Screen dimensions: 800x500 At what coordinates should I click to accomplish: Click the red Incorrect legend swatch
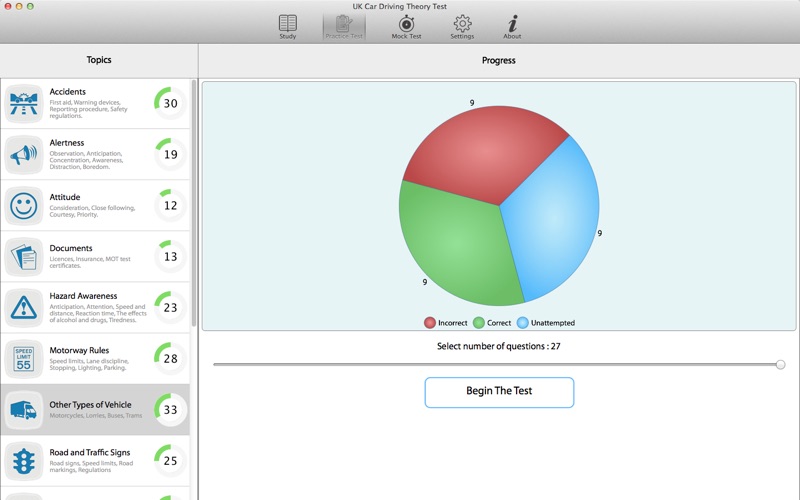coord(430,323)
